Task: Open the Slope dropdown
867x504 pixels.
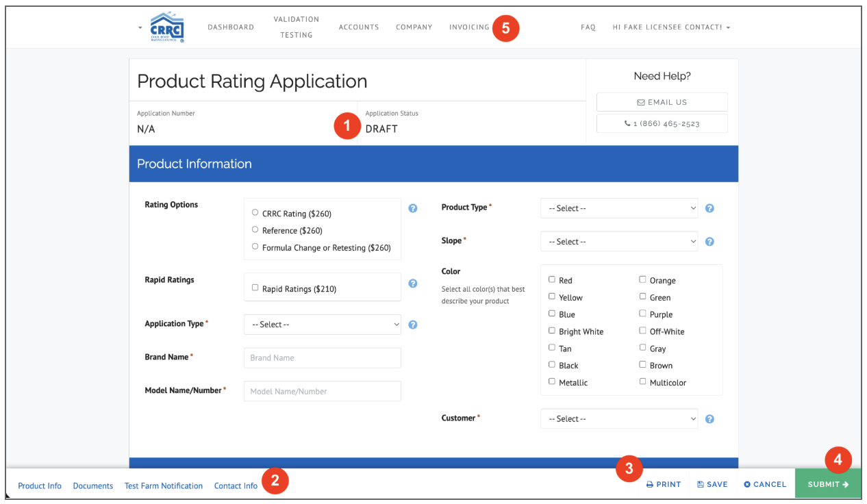Action: [619, 242]
